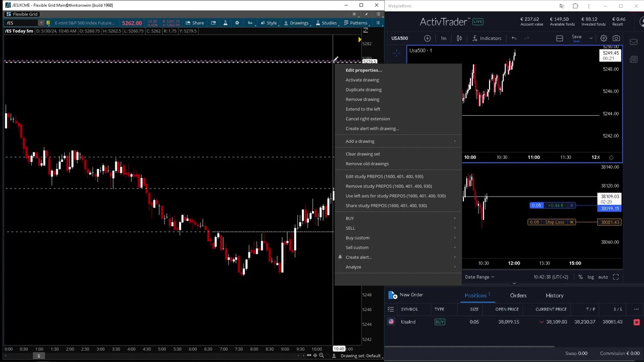
Task: Expand the /ES symbol dropdown arrow
Action: (42, 23)
